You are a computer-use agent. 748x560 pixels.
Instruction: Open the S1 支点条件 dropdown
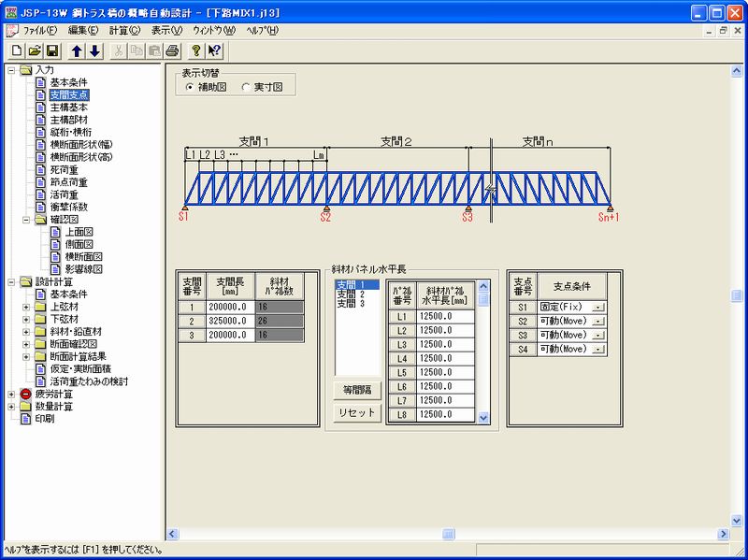pyautogui.click(x=597, y=307)
